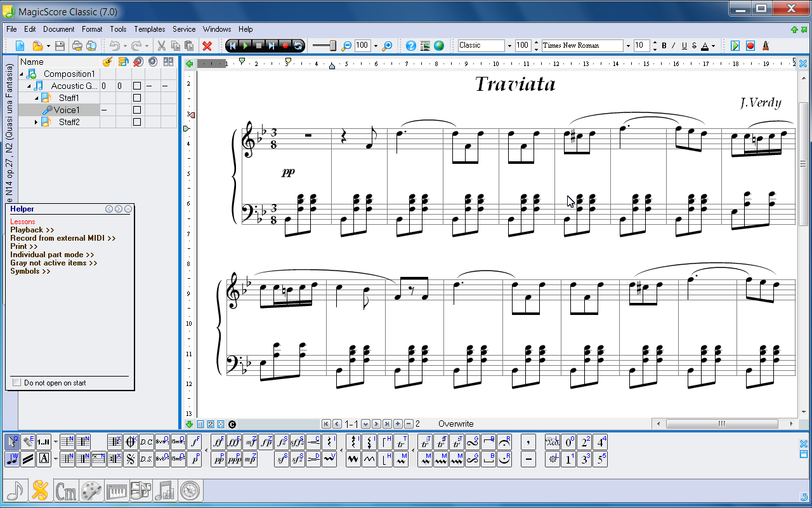Open the Document menu
Screen dimensions: 812x508
click(59, 29)
